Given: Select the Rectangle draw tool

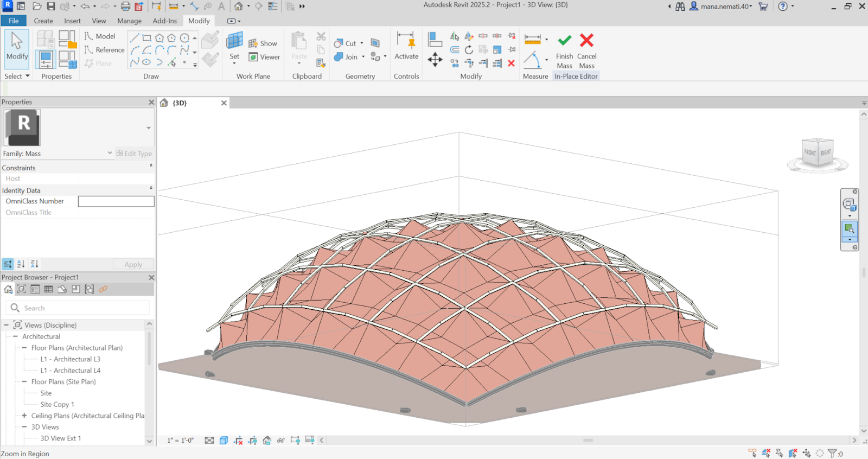Looking at the screenshot, I should pos(146,38).
